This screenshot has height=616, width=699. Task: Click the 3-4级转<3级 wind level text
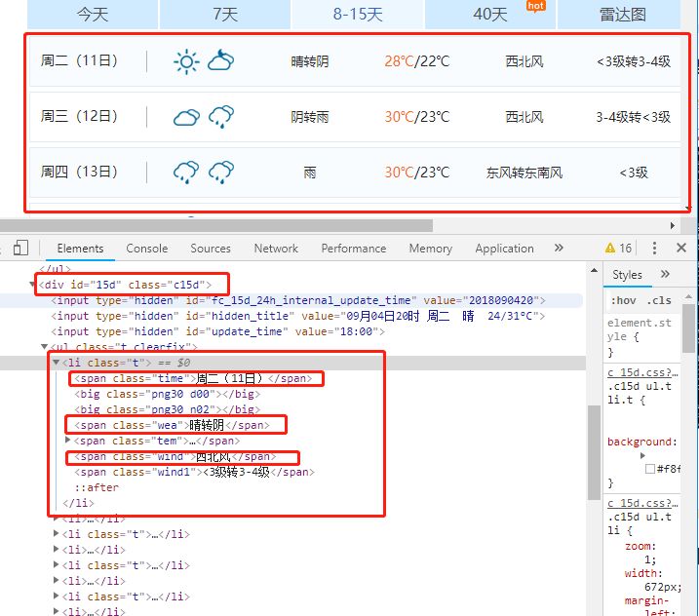[x=634, y=117]
